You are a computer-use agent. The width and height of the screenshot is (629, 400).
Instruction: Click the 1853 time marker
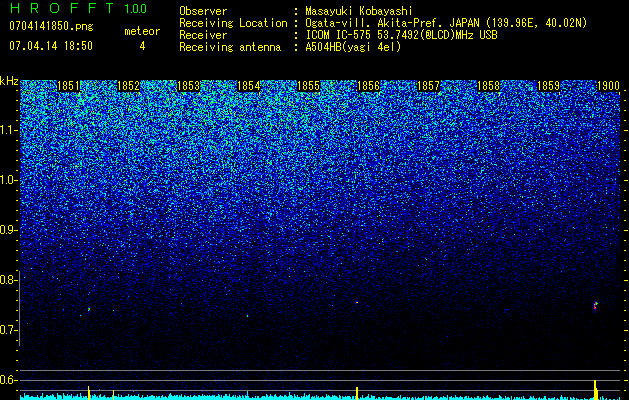pyautogui.click(x=189, y=86)
